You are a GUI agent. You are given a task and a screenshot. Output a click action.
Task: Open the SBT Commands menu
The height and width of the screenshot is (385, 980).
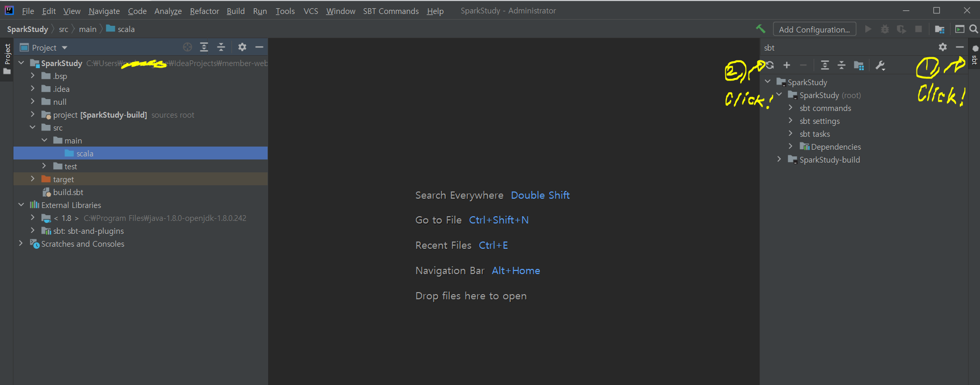tap(391, 11)
